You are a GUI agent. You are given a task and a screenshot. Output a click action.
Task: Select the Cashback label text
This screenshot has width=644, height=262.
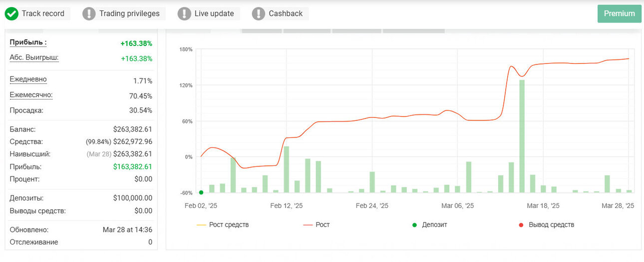tap(286, 14)
